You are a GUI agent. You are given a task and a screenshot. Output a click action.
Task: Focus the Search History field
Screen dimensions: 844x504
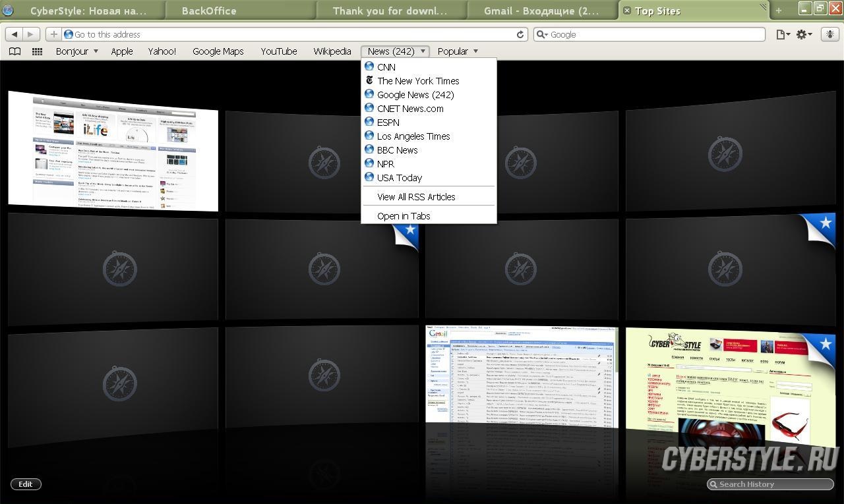pos(770,484)
